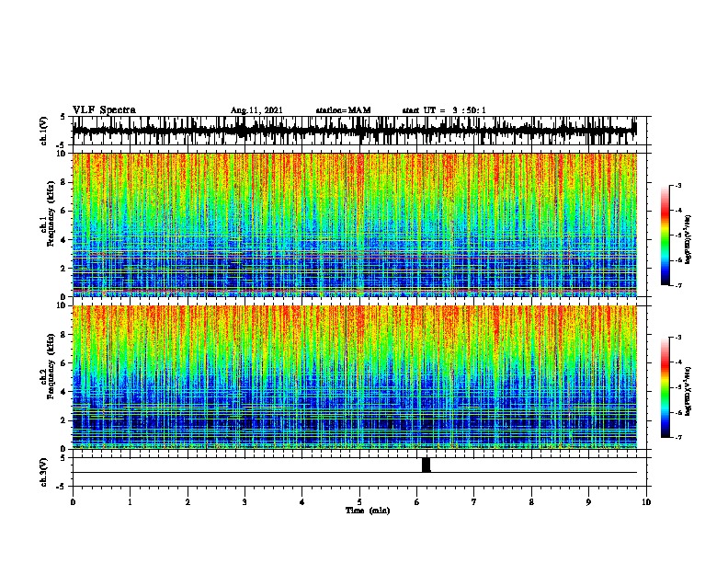
Task: Click the "station=MAM" header text
Action: 343,110
